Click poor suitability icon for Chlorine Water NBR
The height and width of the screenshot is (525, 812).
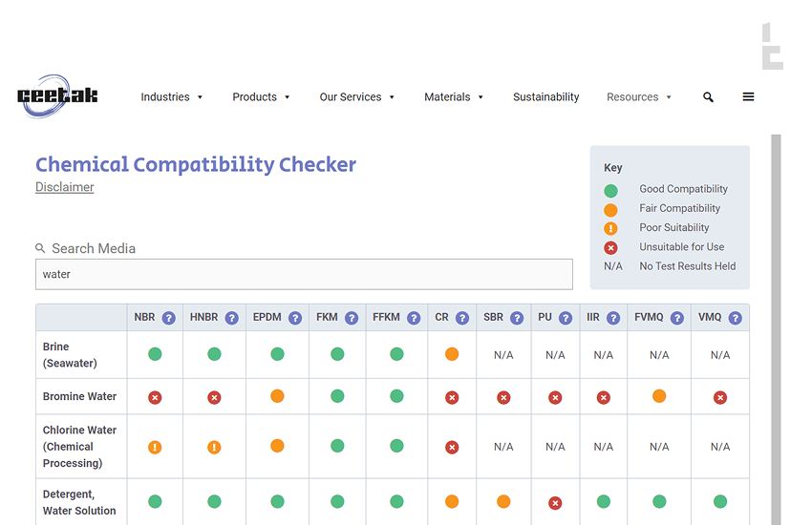pyautogui.click(x=155, y=447)
